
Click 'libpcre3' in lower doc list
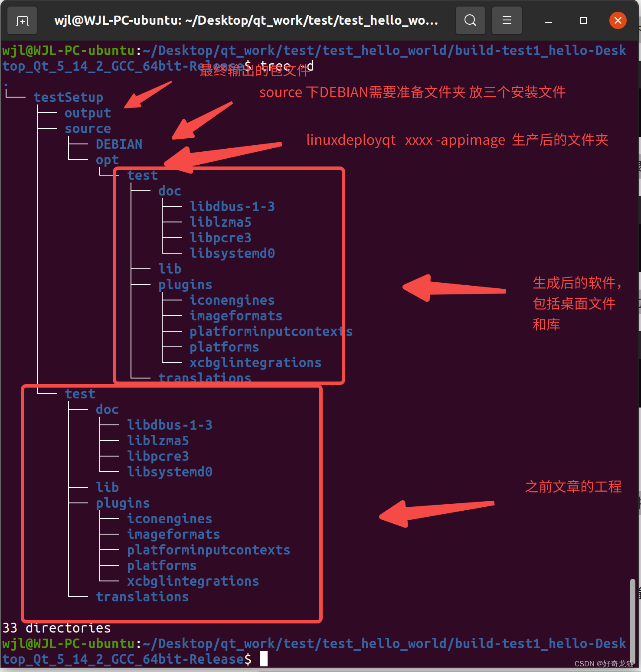click(158, 457)
